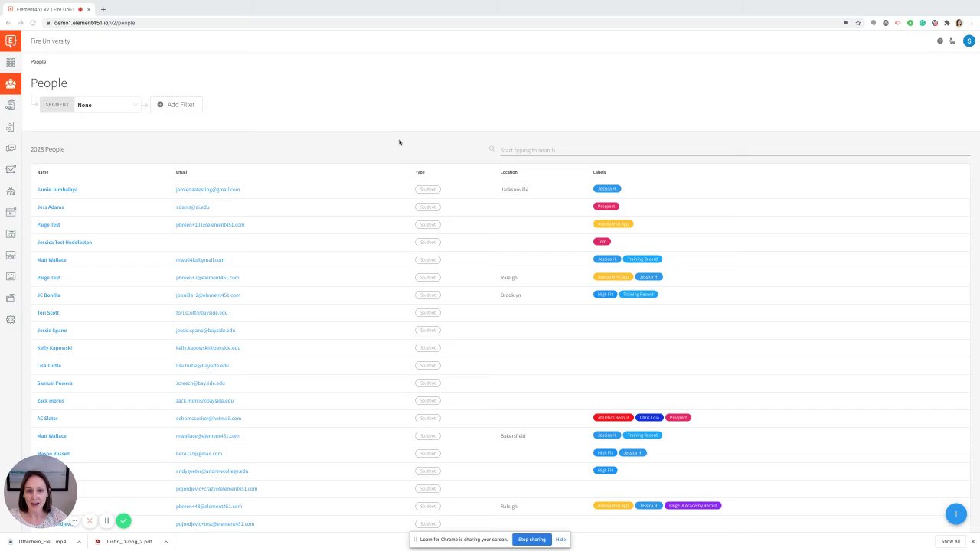Open Chrome three-dot menu

tap(971, 23)
